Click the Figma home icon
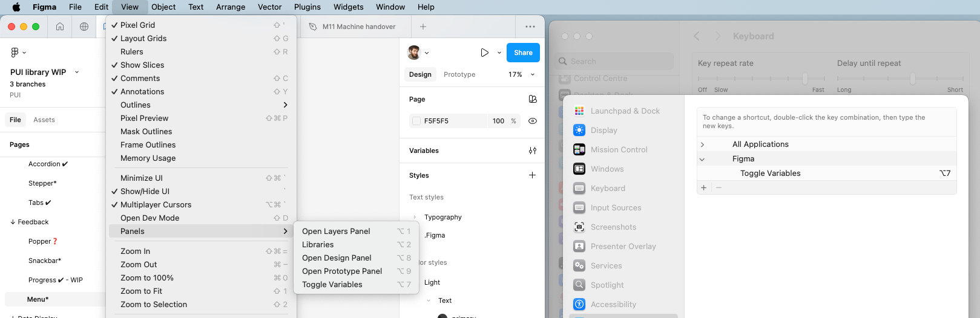The width and height of the screenshot is (980, 318). 60,27
